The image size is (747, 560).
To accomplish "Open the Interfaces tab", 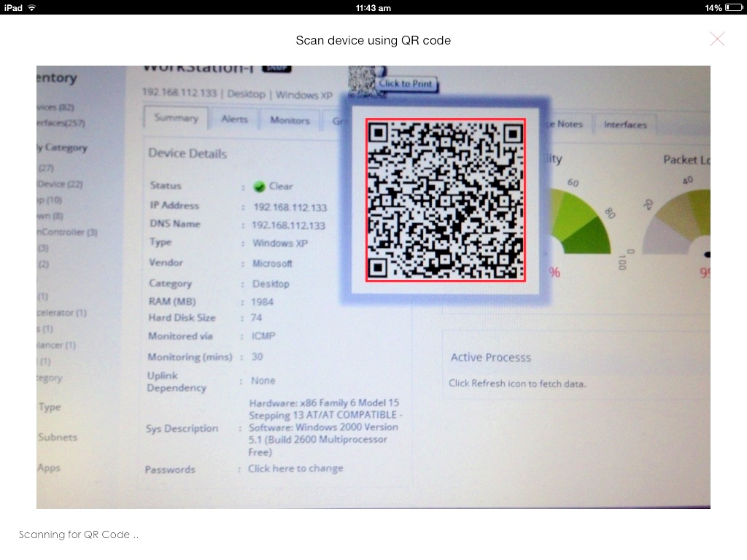I will click(x=625, y=125).
